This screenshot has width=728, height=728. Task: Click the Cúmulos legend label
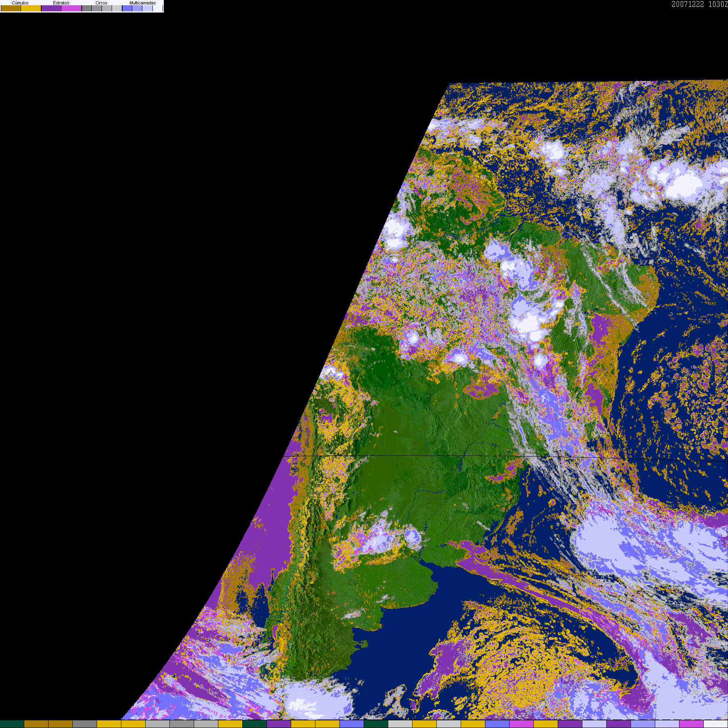click(x=20, y=3)
